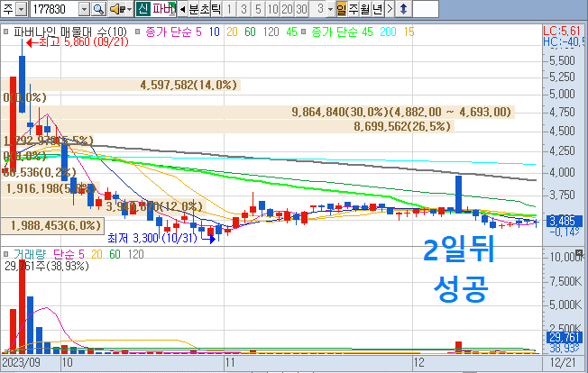
Task: Click the volume tag 29,761 on axis
Action: pos(564,337)
